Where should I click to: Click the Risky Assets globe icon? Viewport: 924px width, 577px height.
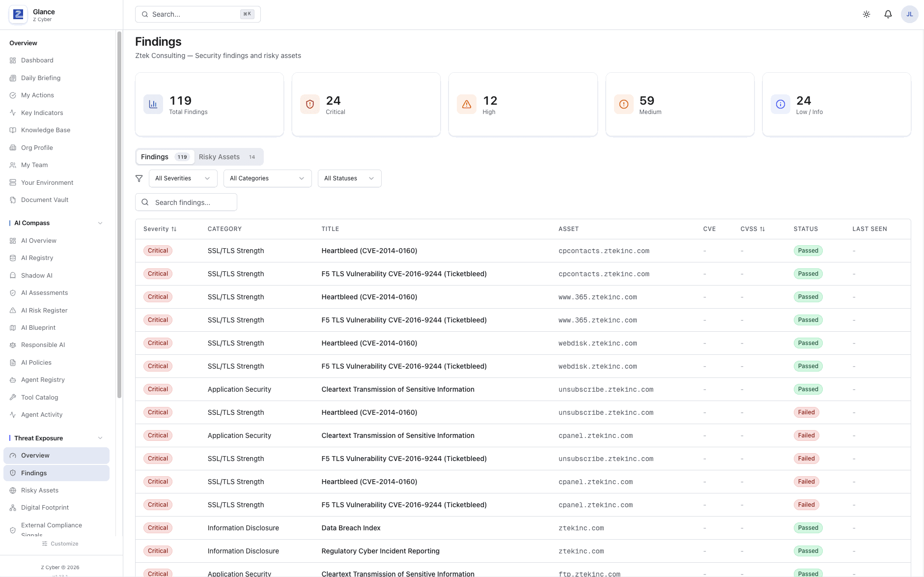click(x=13, y=490)
